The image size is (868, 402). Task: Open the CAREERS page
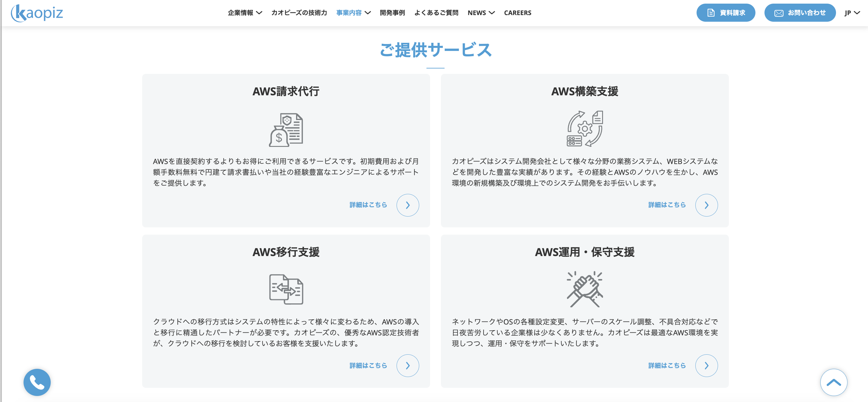[x=517, y=13]
